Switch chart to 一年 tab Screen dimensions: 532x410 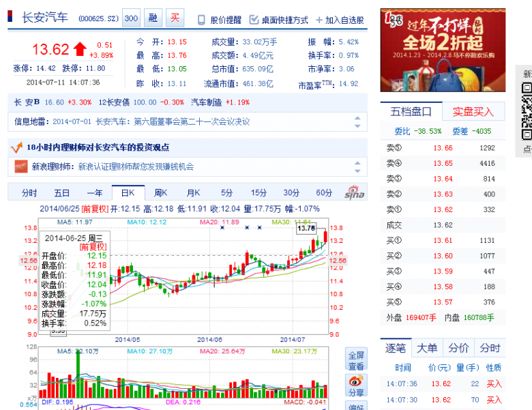(x=95, y=193)
